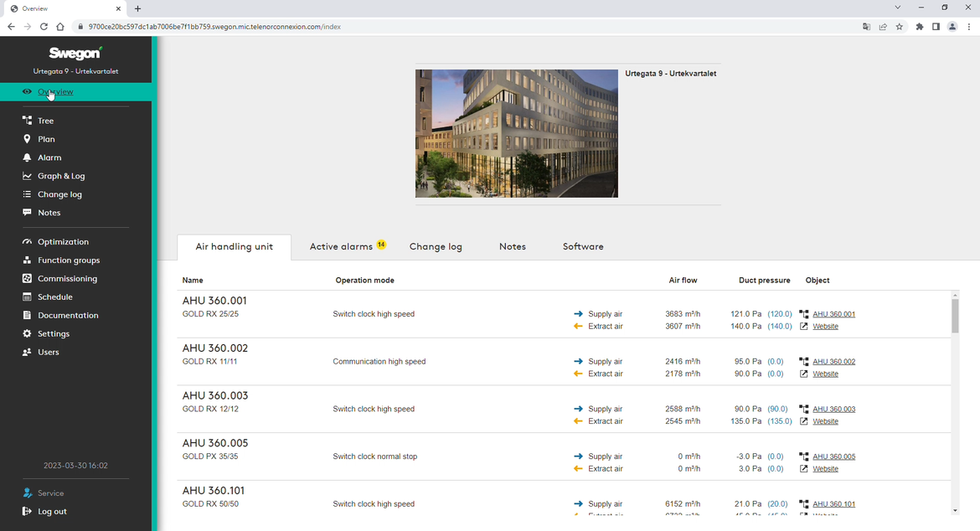Click the Plan map pin icon
980x531 pixels.
pos(27,139)
